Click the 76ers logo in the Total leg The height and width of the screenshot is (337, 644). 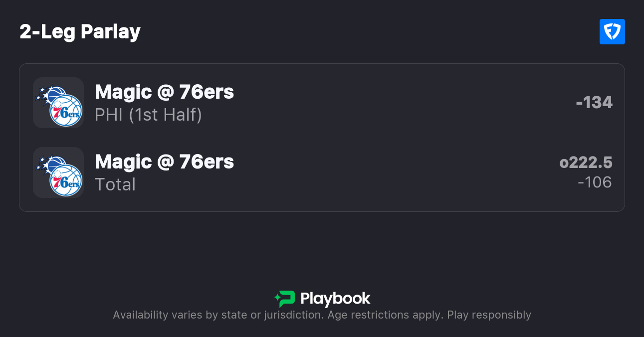(x=66, y=180)
